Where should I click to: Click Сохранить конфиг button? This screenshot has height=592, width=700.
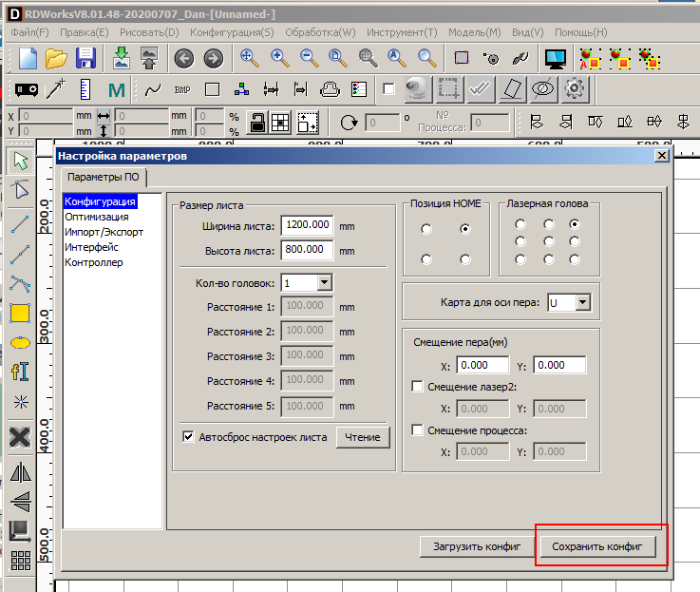[597, 547]
